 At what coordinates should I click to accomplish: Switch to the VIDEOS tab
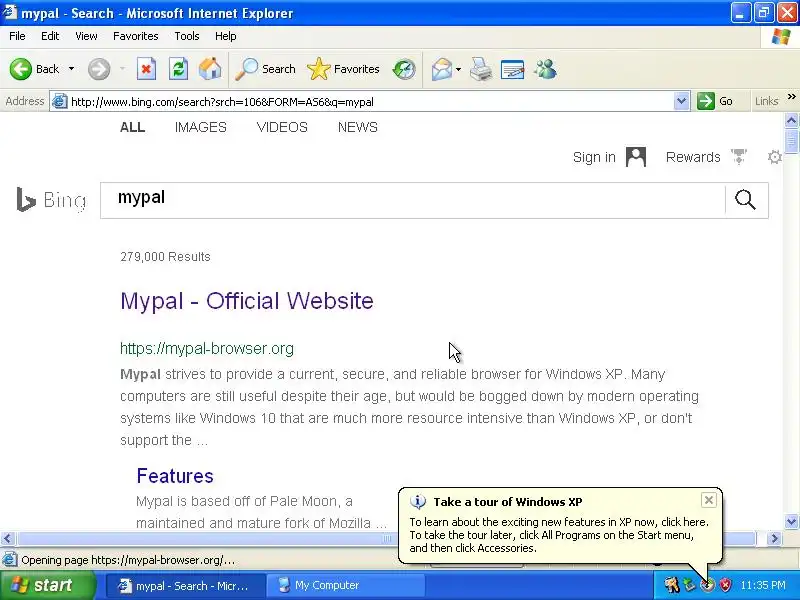pyautogui.click(x=282, y=127)
